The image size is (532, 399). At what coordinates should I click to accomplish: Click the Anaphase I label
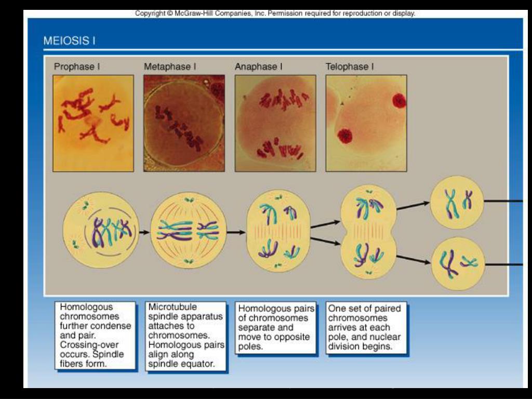[259, 66]
